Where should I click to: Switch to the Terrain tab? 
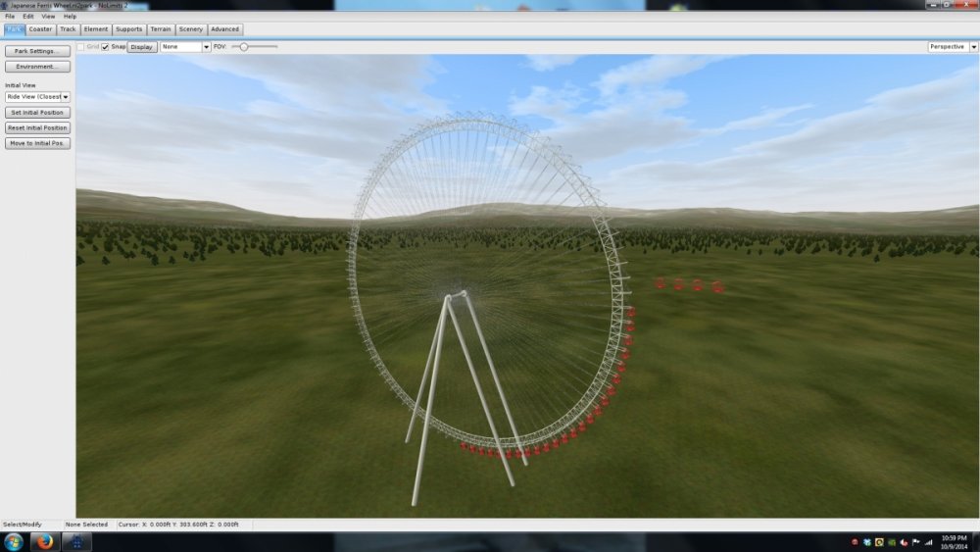[160, 29]
